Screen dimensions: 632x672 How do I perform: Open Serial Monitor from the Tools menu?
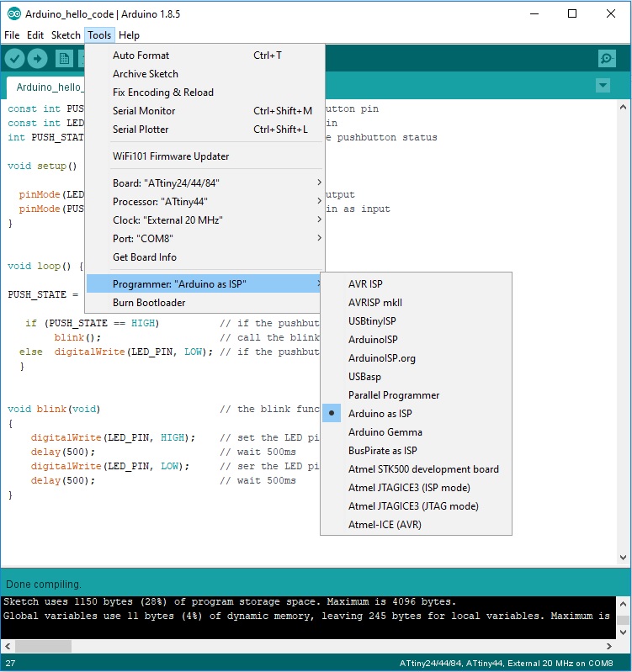click(205, 110)
